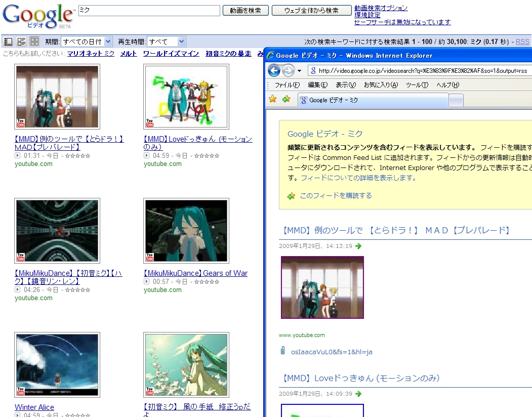Click the search box containing ミク
532x417 pixels.
[x=149, y=11]
